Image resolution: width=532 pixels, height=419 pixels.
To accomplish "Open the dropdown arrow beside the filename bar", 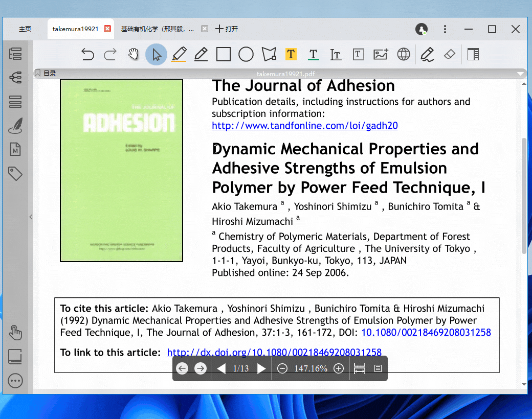I will pos(521,74).
